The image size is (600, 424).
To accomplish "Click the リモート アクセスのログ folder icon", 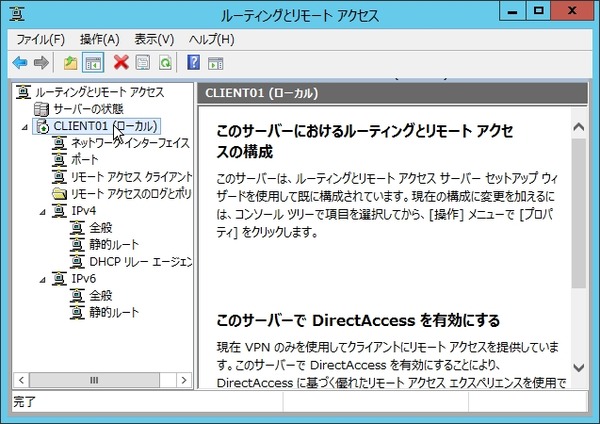I will 59,194.
